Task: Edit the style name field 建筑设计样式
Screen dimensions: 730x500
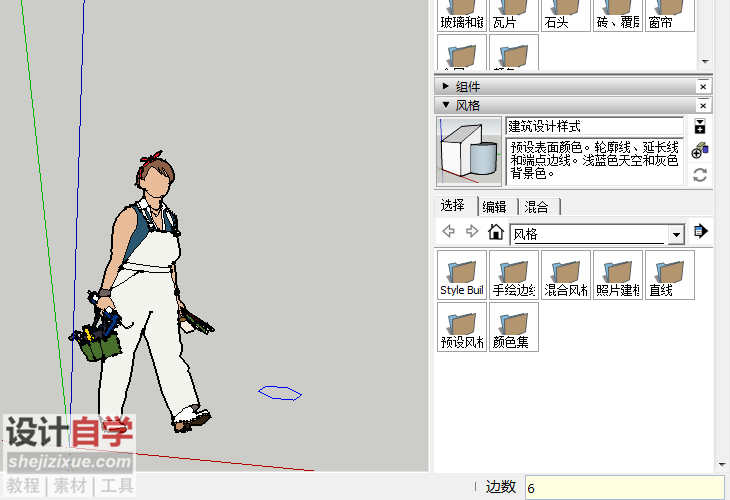Action: point(595,126)
